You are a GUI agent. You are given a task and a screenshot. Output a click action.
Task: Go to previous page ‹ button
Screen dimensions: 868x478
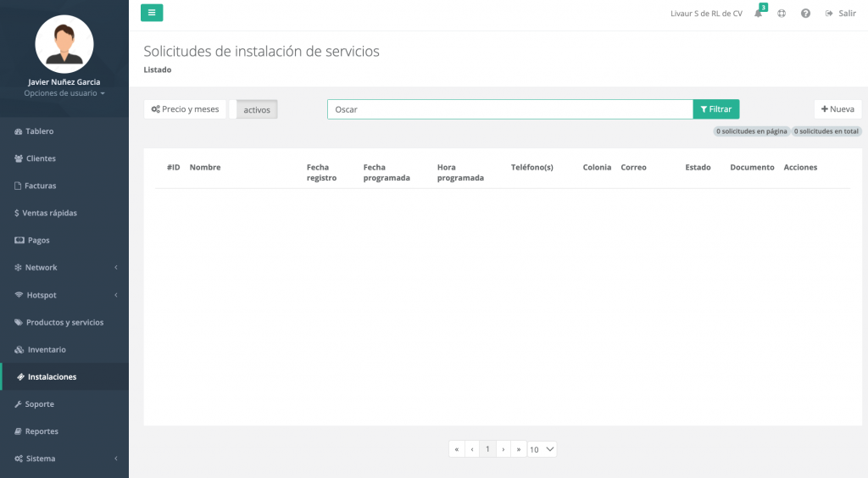(x=472, y=449)
